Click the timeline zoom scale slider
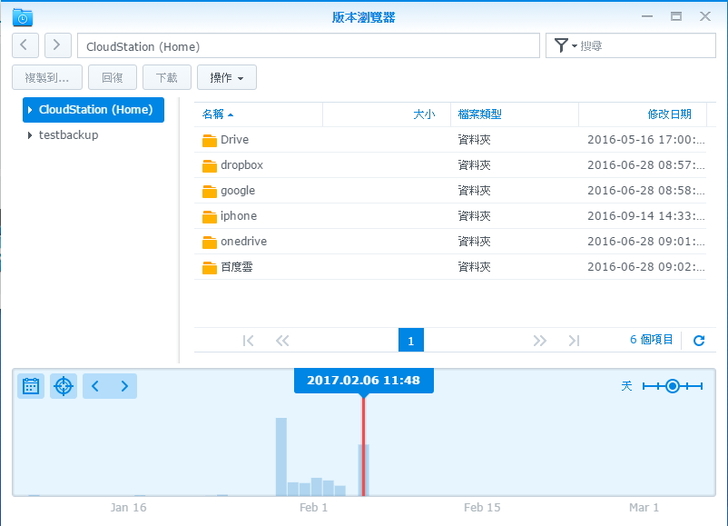 tap(673, 386)
